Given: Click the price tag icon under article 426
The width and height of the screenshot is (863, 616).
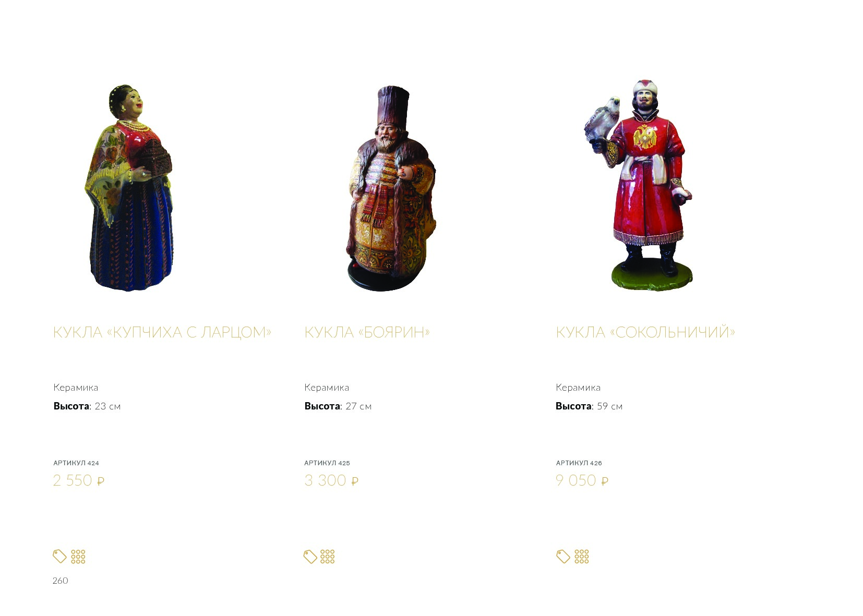Looking at the screenshot, I should (564, 557).
